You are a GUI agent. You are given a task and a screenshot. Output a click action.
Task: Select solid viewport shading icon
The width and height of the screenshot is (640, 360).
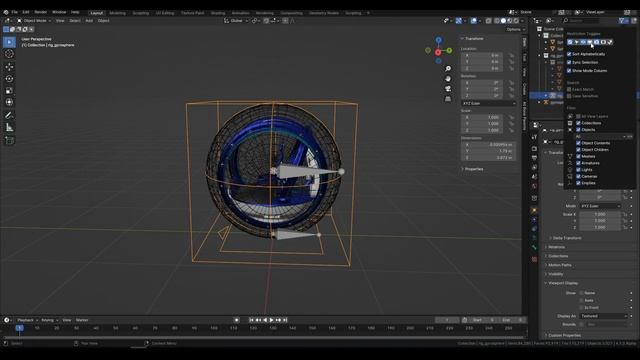503,20
